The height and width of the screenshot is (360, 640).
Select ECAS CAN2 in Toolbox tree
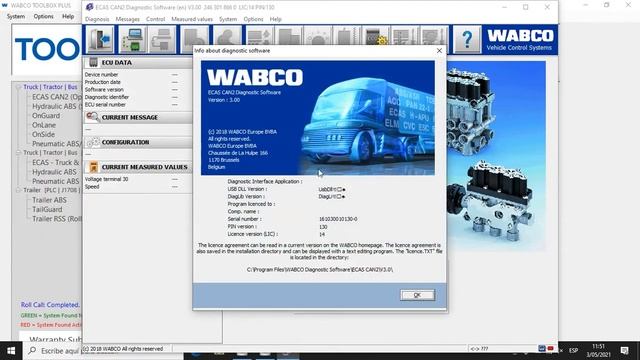click(57, 97)
